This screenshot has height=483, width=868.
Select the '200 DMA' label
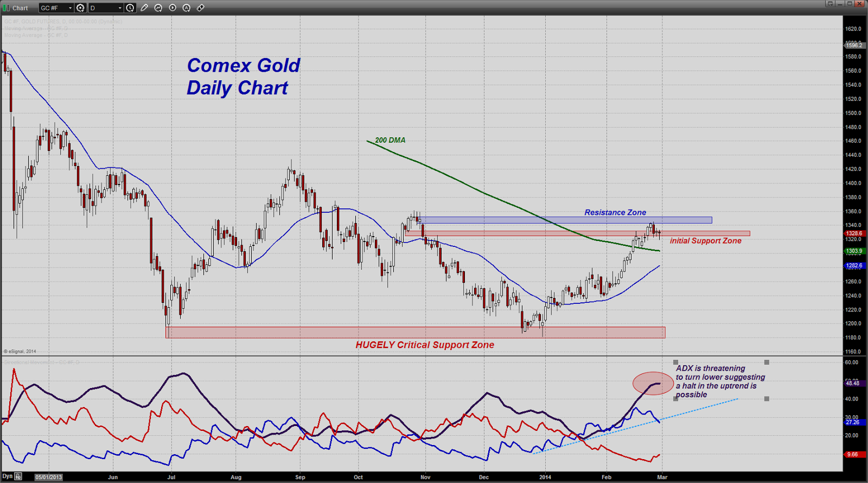(390, 140)
